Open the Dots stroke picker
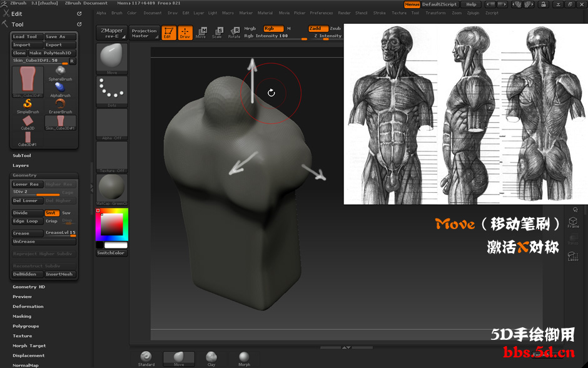Viewport: 588px width, 368px height. pyautogui.click(x=112, y=92)
